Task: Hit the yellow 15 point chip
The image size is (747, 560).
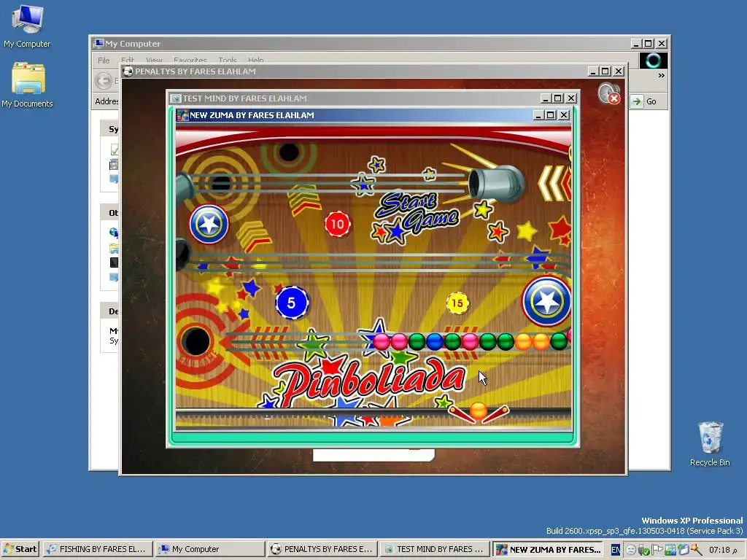Action: (457, 303)
